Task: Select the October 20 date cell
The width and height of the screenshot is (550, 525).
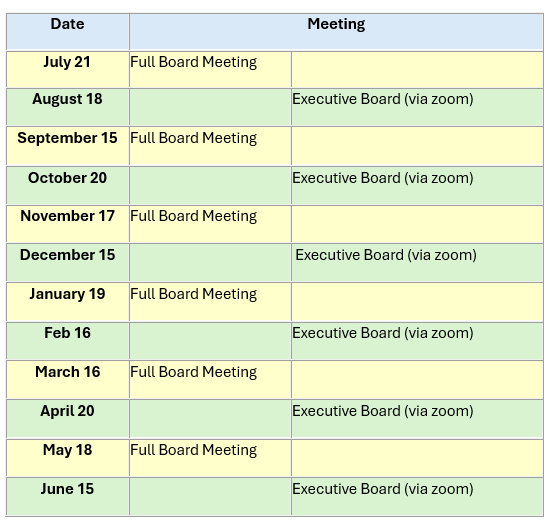Action: 68,186
